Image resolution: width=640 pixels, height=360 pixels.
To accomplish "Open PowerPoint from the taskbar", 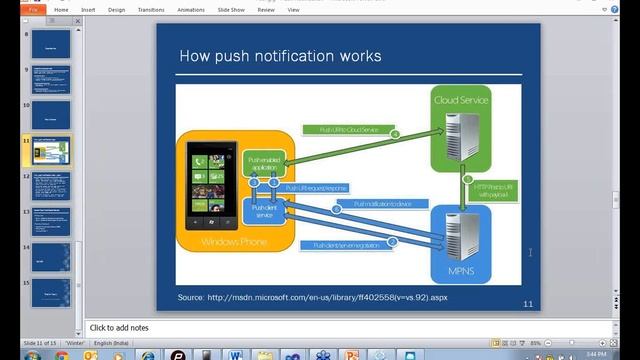I will (351, 356).
